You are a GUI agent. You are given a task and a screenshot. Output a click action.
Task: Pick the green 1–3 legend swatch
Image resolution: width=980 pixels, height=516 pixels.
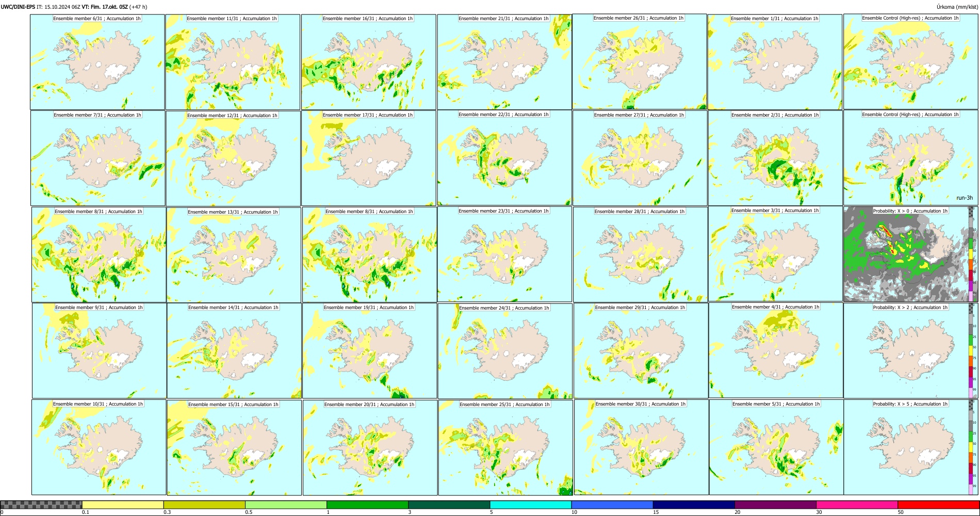coord(367,505)
